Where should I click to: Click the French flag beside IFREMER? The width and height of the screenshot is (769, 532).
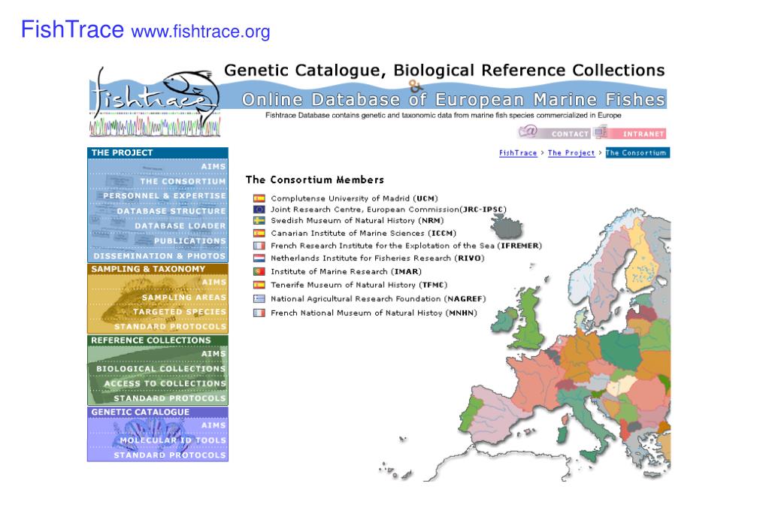259,246
